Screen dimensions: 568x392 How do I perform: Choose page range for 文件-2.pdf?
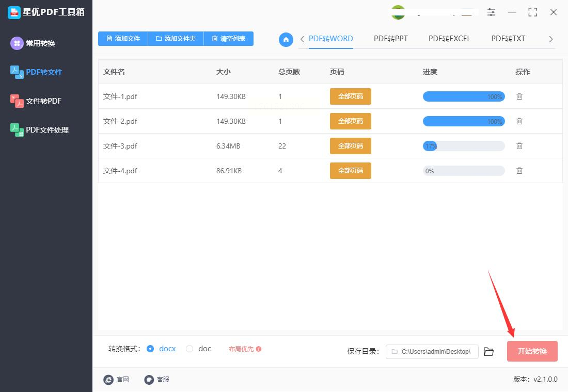350,121
